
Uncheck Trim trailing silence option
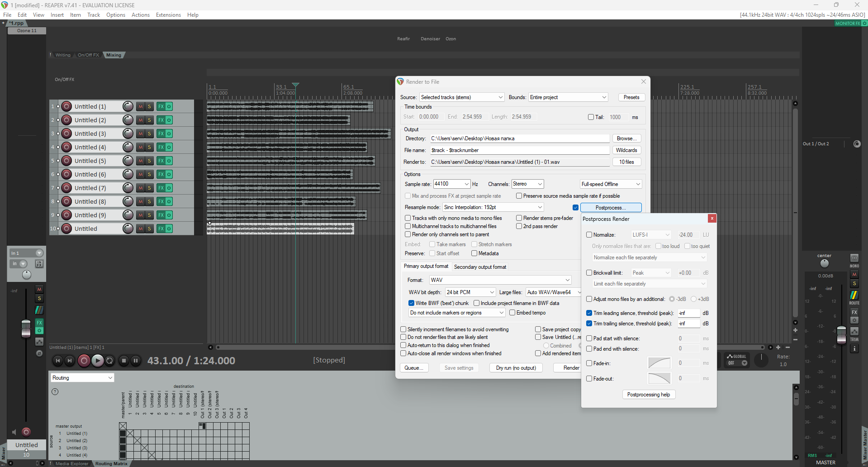tap(589, 324)
